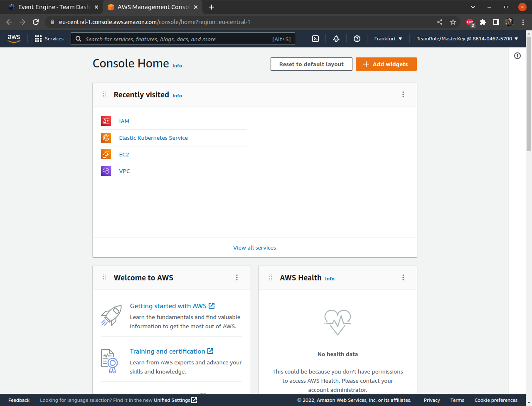Viewport: 532px width, 406px height.
Task: Open VPC from Recently visited
Action: [124, 171]
